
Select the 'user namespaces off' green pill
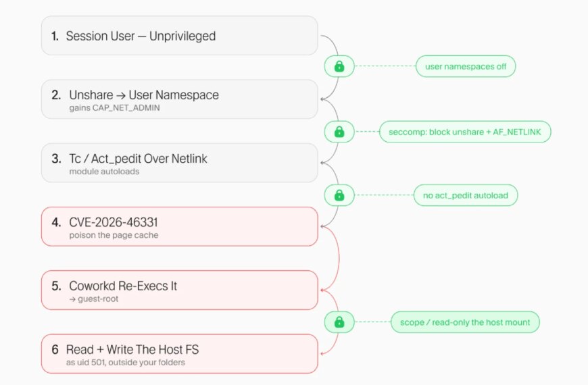click(x=466, y=66)
